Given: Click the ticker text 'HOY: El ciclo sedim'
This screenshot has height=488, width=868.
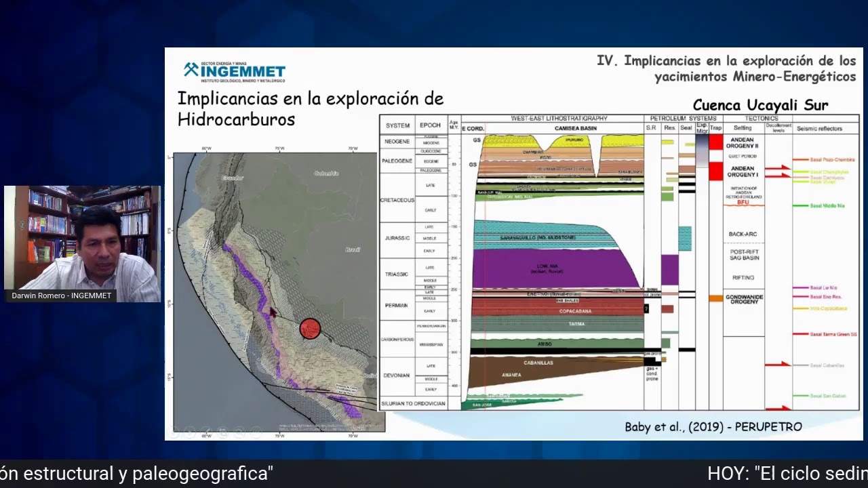Looking at the screenshot, I should pos(787,474).
